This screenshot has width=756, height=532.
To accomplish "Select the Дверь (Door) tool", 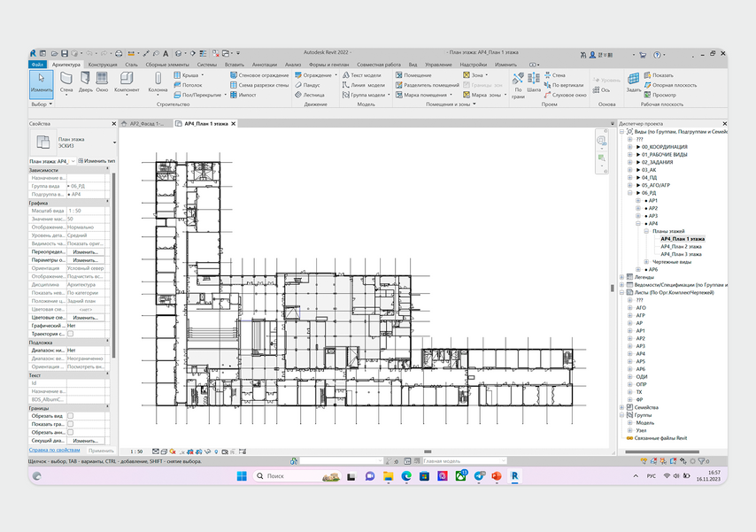I will [85, 82].
